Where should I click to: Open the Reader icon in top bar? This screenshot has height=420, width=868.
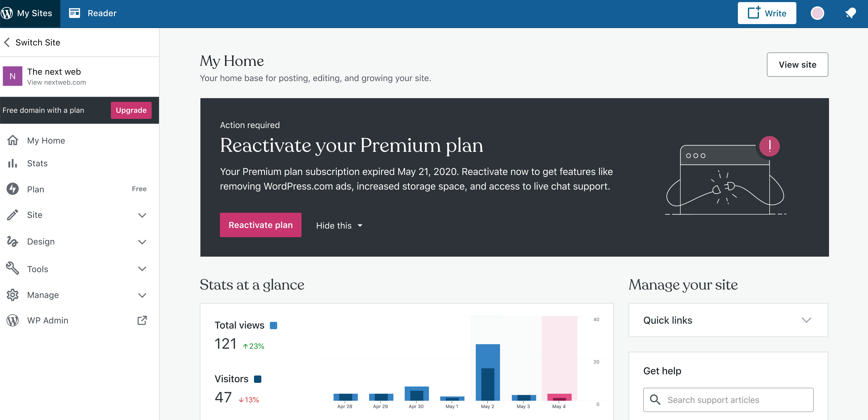[x=75, y=13]
